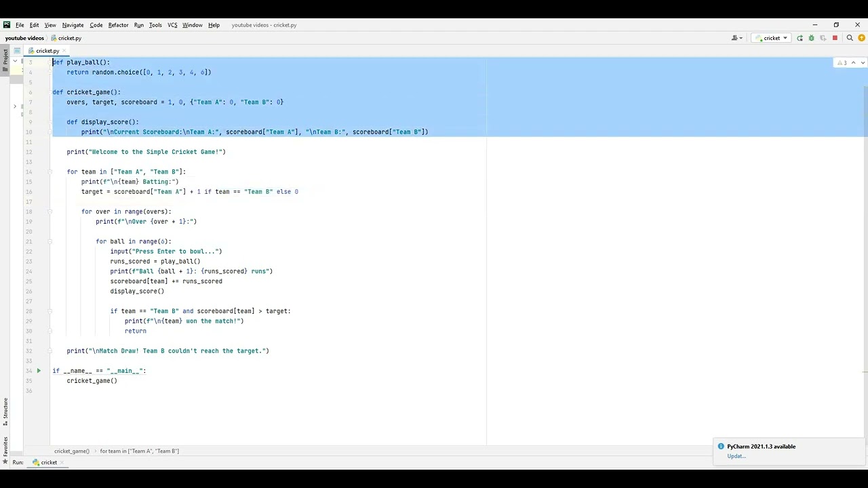Open the Refactor menu
The image size is (868, 488).
pyautogui.click(x=118, y=25)
